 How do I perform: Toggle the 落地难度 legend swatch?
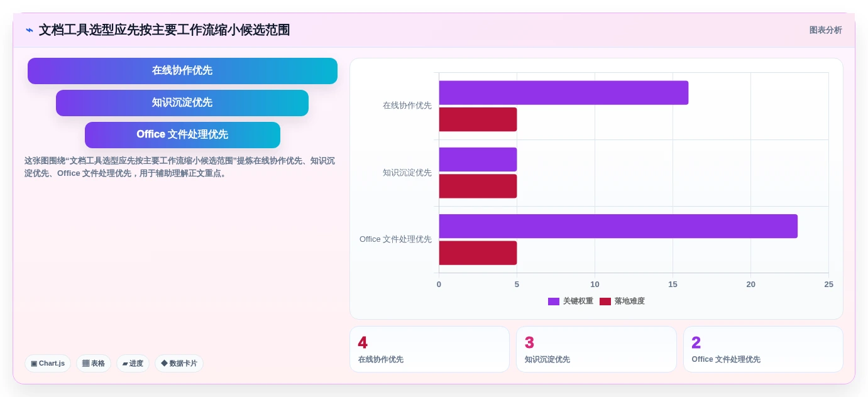(x=605, y=302)
